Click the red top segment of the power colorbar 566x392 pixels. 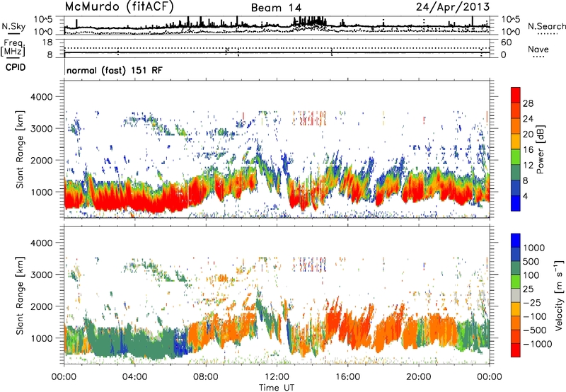click(516, 95)
